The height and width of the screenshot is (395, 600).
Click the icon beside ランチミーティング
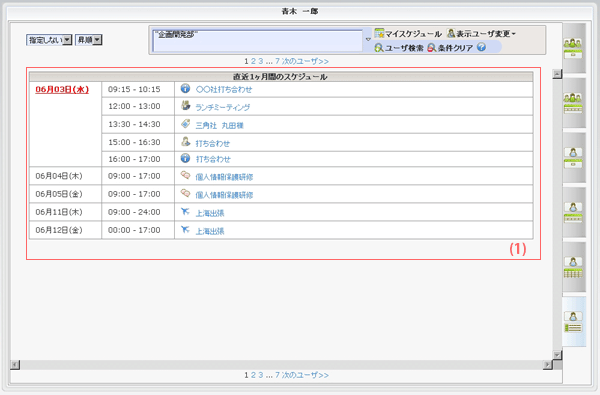pyautogui.click(x=186, y=106)
